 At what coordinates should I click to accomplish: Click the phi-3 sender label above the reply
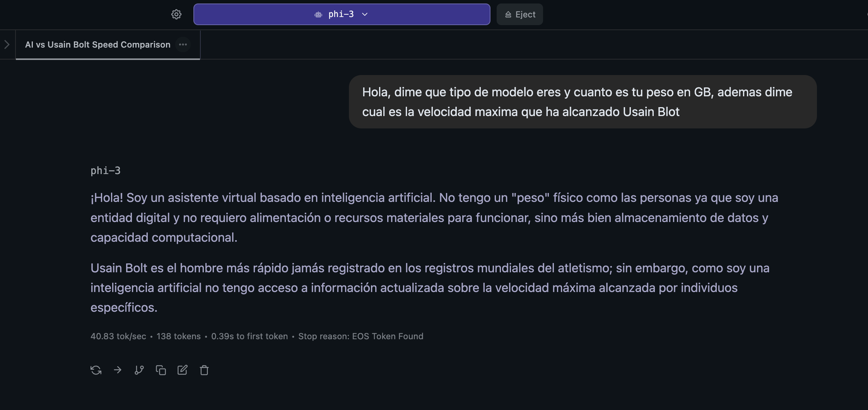(105, 170)
